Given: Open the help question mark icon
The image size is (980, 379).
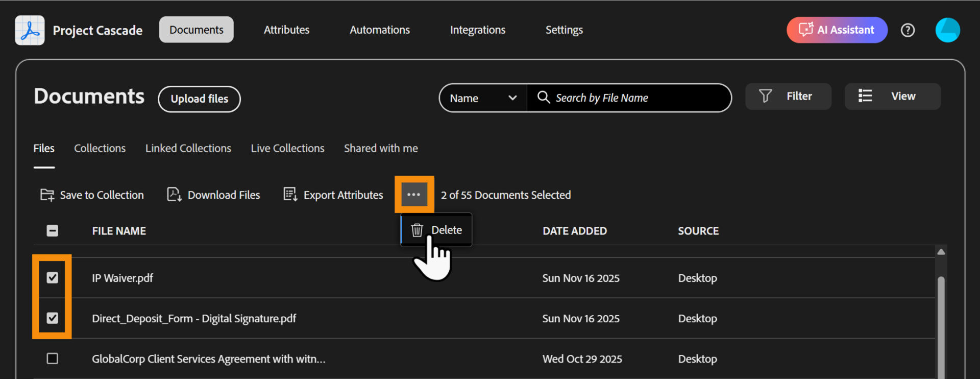Looking at the screenshot, I should [908, 30].
